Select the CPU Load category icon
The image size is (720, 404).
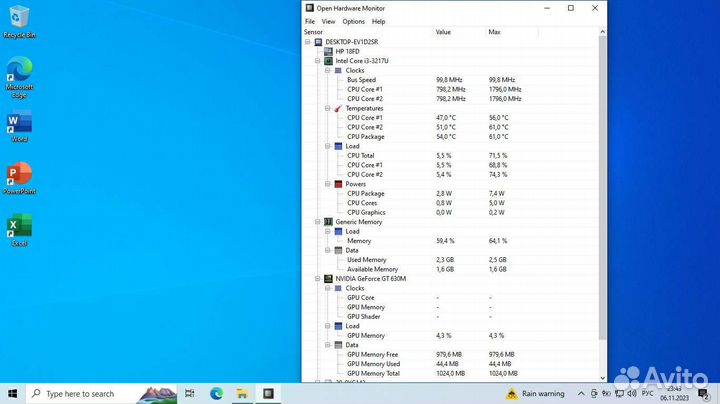[x=338, y=146]
